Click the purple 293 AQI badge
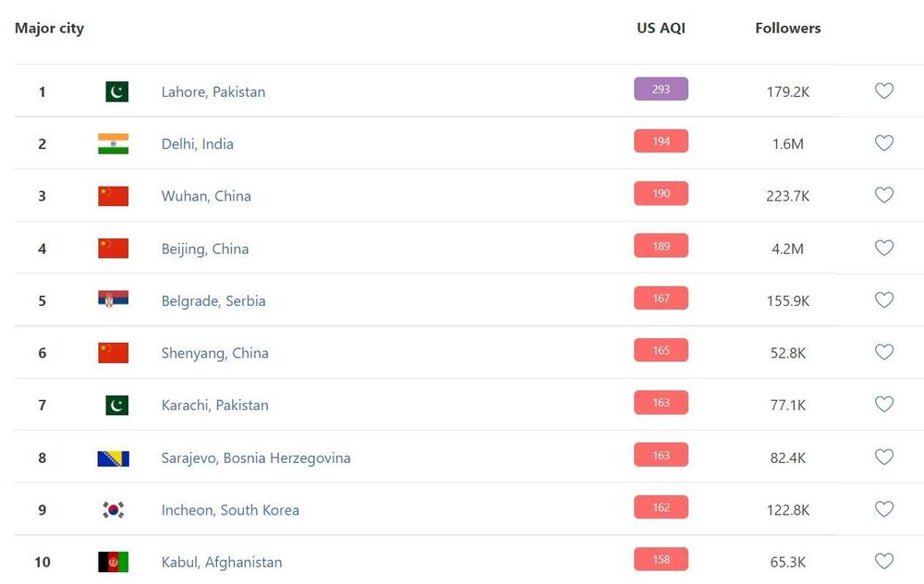 661,89
